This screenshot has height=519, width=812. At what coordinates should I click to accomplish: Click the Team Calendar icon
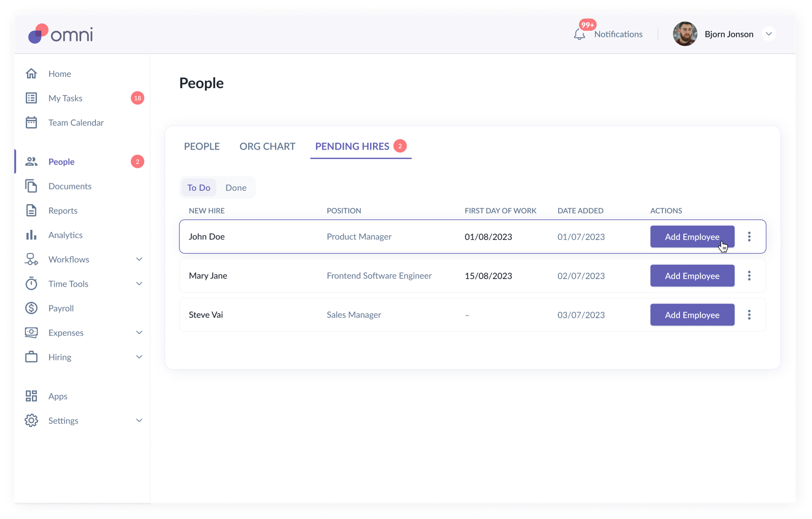click(x=31, y=123)
